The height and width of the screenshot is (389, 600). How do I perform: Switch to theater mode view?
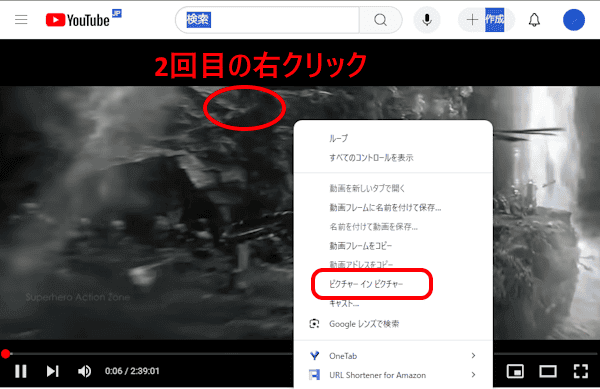(x=548, y=371)
